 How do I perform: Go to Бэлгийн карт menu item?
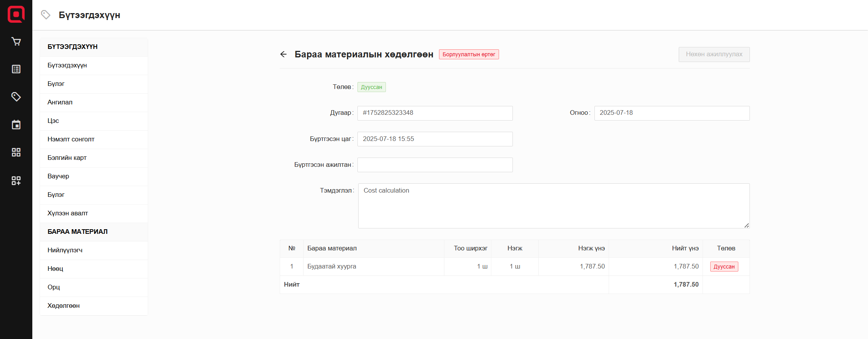67,158
